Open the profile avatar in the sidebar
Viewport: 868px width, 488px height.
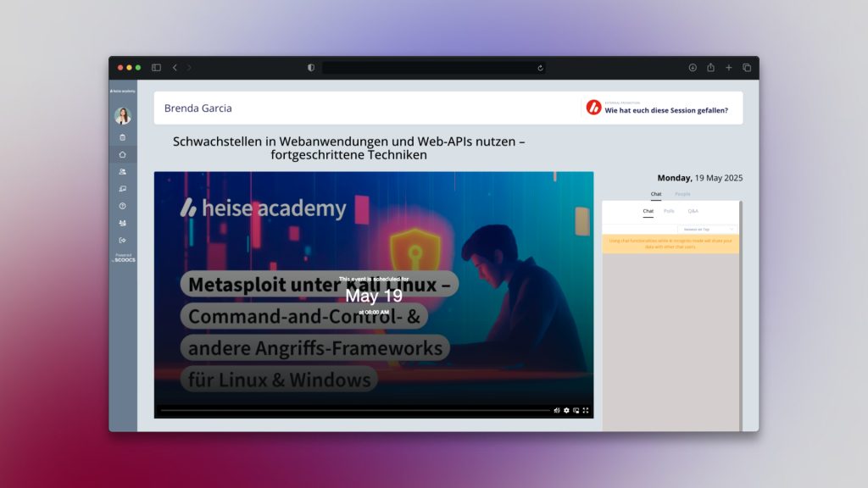tap(122, 115)
